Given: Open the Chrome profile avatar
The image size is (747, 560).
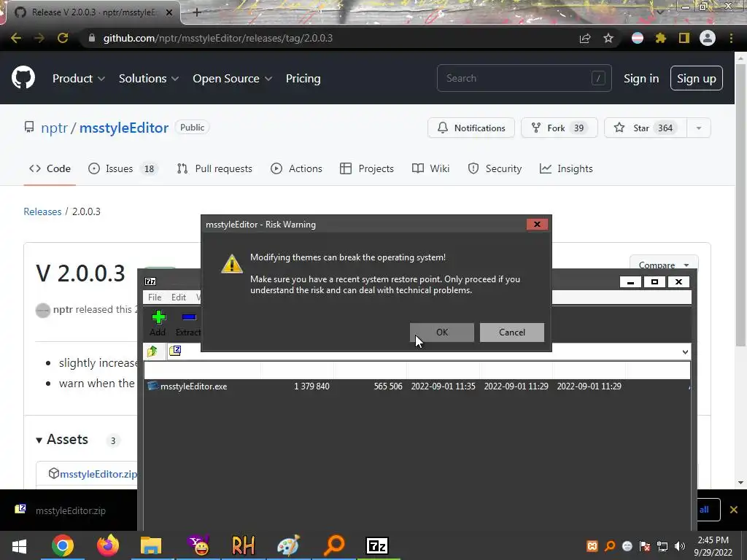Looking at the screenshot, I should tap(708, 38).
